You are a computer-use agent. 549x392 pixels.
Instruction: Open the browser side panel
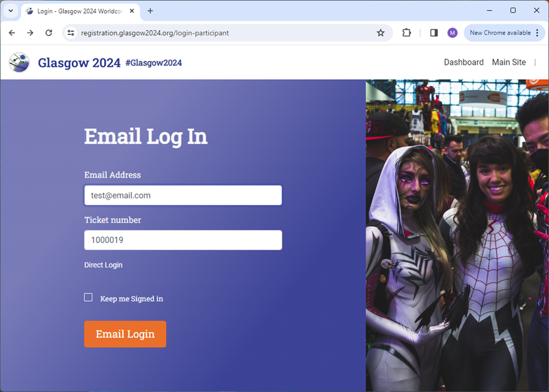pos(434,33)
